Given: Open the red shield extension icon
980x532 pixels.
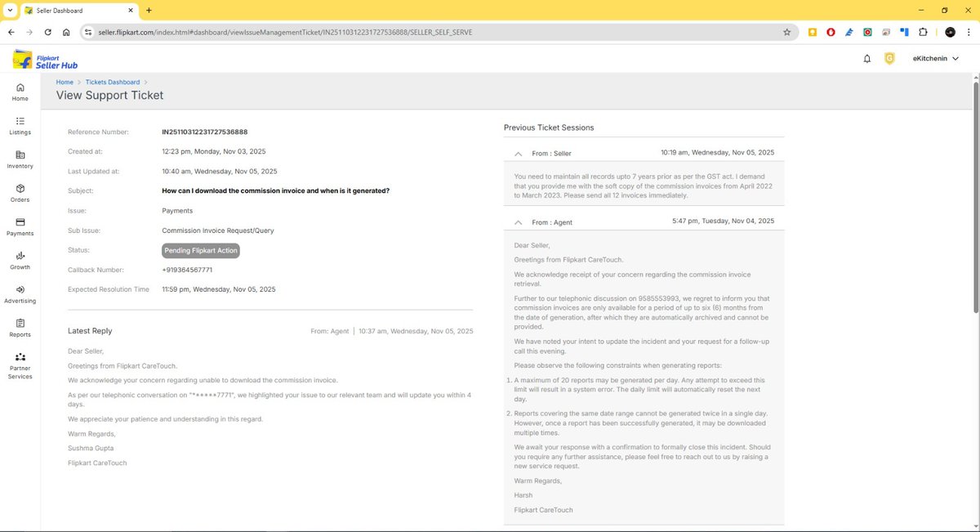Looking at the screenshot, I should [x=831, y=32].
